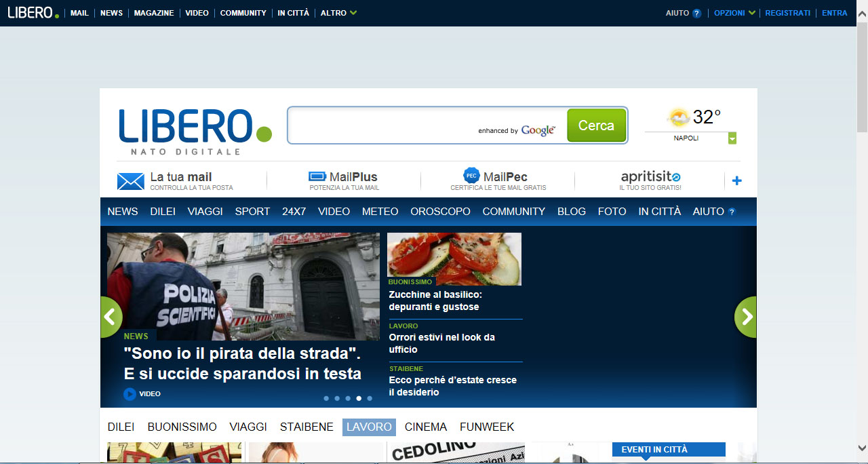Click the AIUTO question mark icon in top bar
Image resolution: width=868 pixels, height=464 pixels.
tap(697, 12)
